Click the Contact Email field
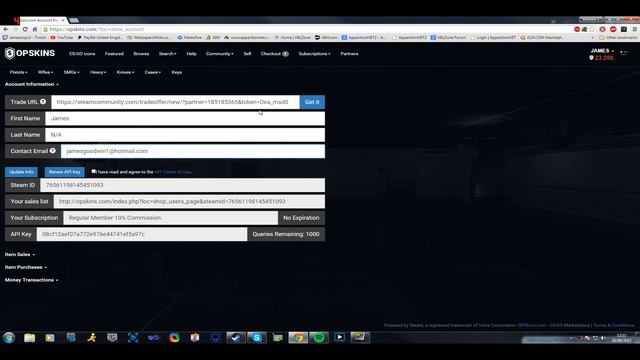Image resolution: width=640 pixels, height=360 pixels. point(193,151)
